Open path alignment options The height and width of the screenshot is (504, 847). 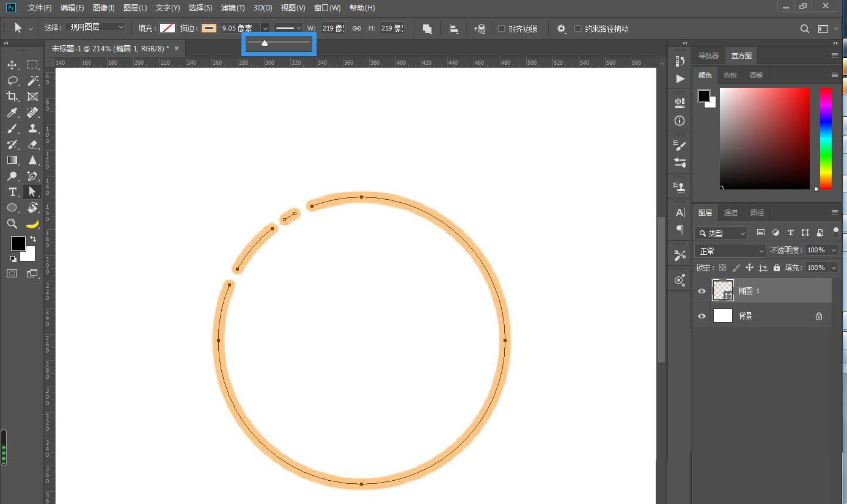pyautogui.click(x=453, y=29)
